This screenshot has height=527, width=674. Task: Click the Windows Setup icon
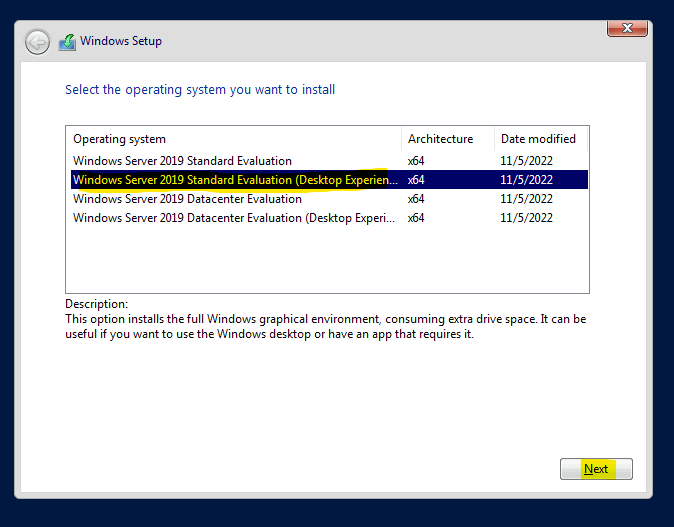(x=67, y=42)
